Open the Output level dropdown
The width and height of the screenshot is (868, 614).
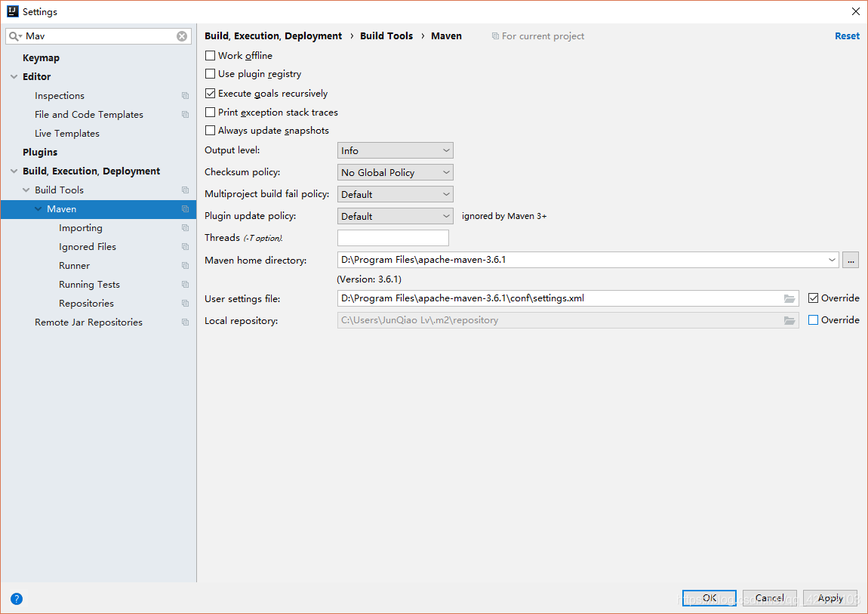coord(396,150)
